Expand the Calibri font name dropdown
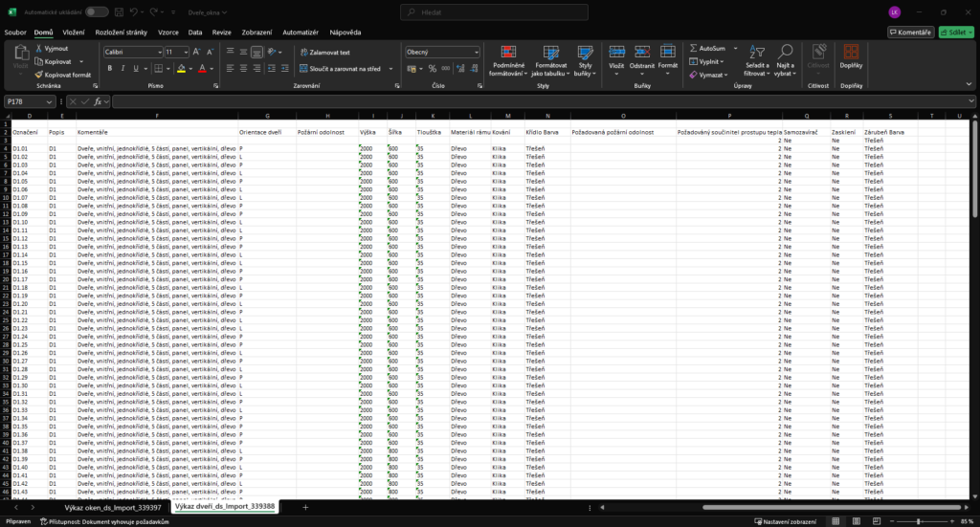This screenshot has height=527, width=980. (x=159, y=52)
